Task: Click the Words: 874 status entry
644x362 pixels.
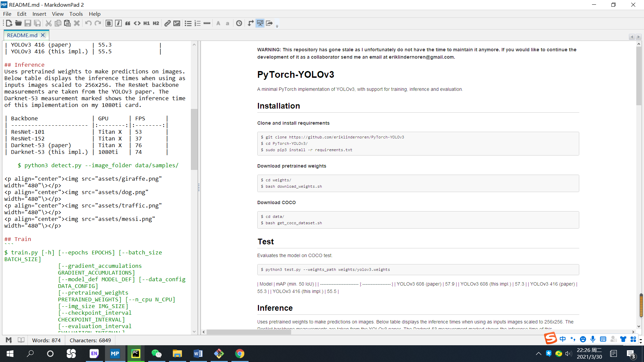Action: [x=46, y=340]
